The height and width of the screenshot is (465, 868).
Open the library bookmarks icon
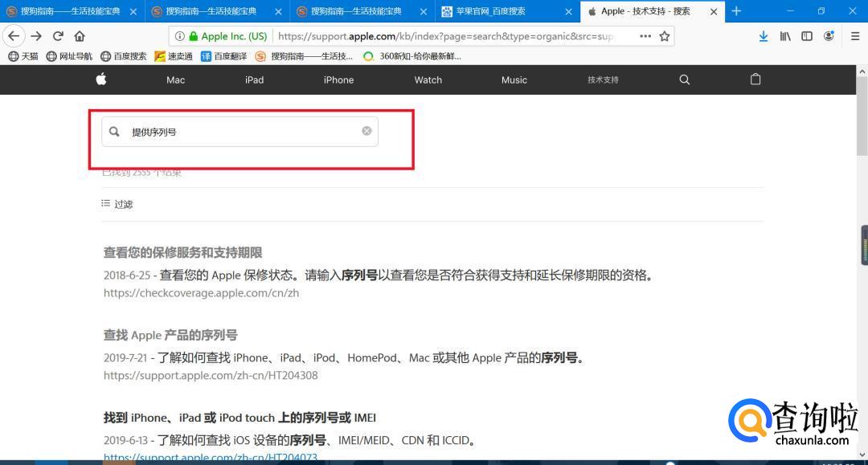click(785, 36)
